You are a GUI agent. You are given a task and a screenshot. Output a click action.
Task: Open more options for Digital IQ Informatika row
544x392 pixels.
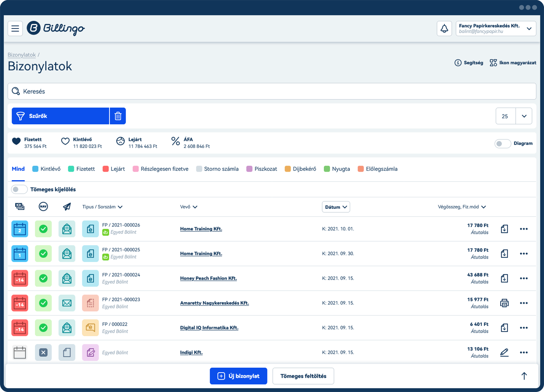(524, 328)
